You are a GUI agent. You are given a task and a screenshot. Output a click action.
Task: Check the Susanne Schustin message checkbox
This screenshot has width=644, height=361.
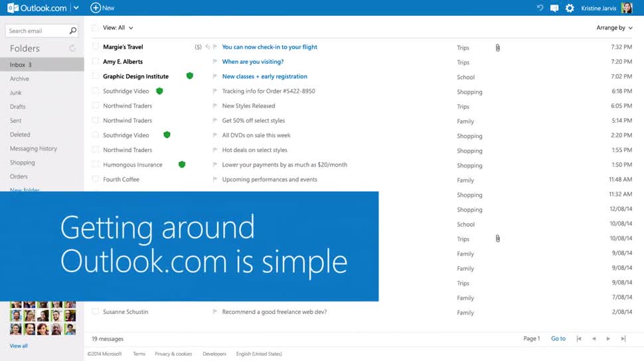pos(96,311)
